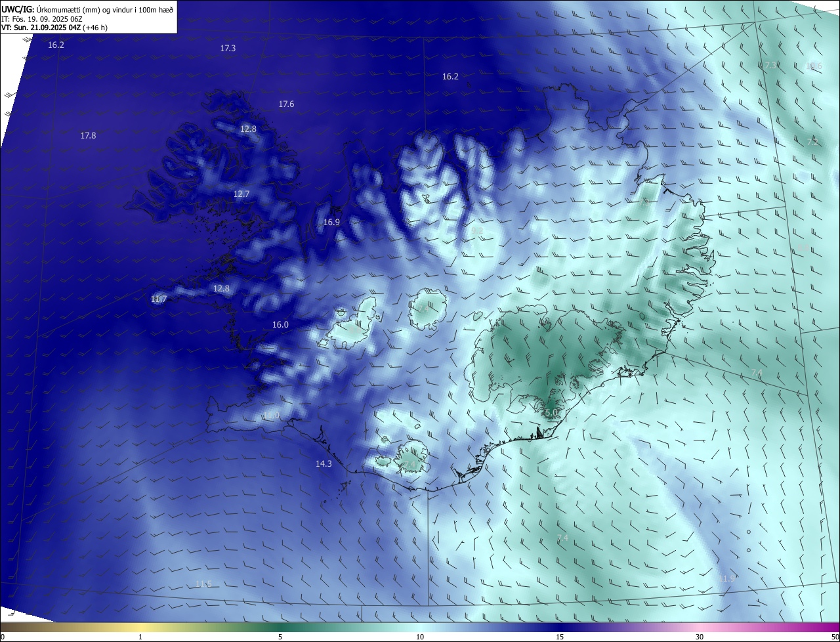Click the 17.3 precipitable water value
The height and width of the screenshot is (642, 840).
point(228,49)
